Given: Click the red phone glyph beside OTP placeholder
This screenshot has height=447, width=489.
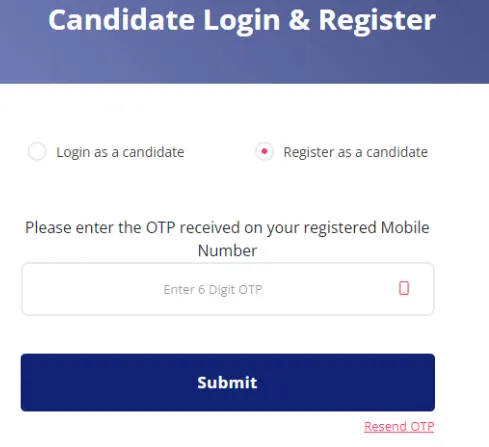Looking at the screenshot, I should pyautogui.click(x=404, y=288).
